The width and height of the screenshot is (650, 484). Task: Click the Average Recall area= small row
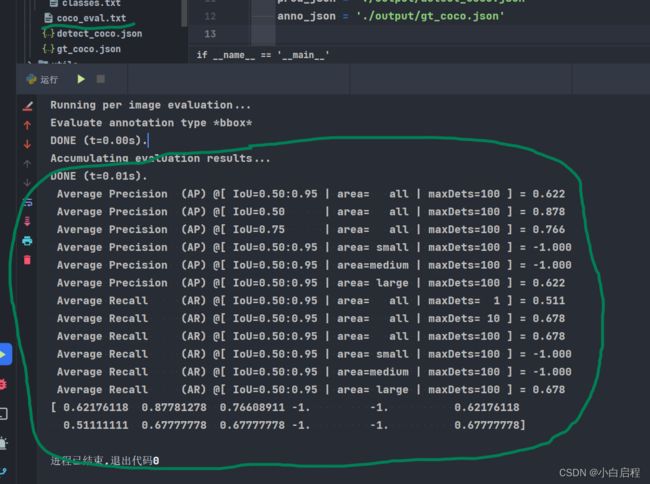pyautogui.click(x=314, y=354)
